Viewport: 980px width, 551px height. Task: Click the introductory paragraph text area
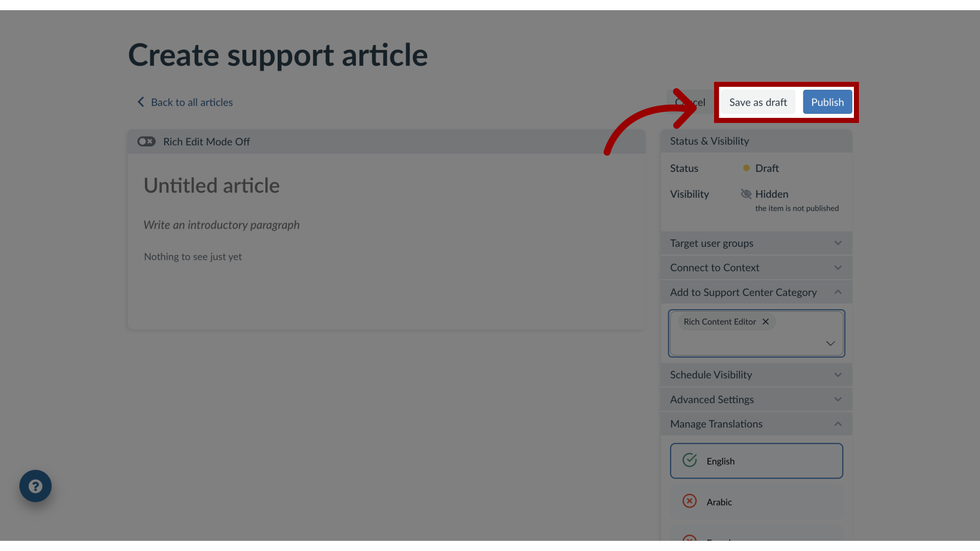(222, 224)
